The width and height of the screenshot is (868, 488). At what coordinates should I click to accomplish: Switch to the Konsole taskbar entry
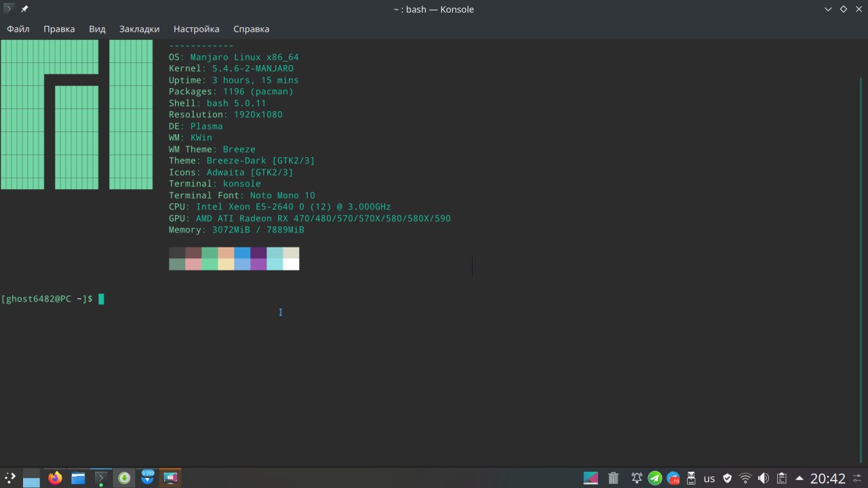tap(101, 478)
